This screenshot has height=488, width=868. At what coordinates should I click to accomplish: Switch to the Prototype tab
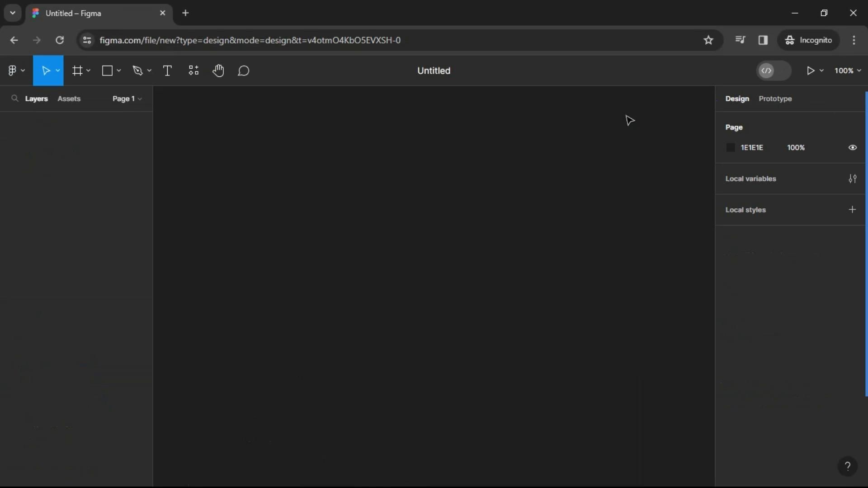click(x=775, y=99)
